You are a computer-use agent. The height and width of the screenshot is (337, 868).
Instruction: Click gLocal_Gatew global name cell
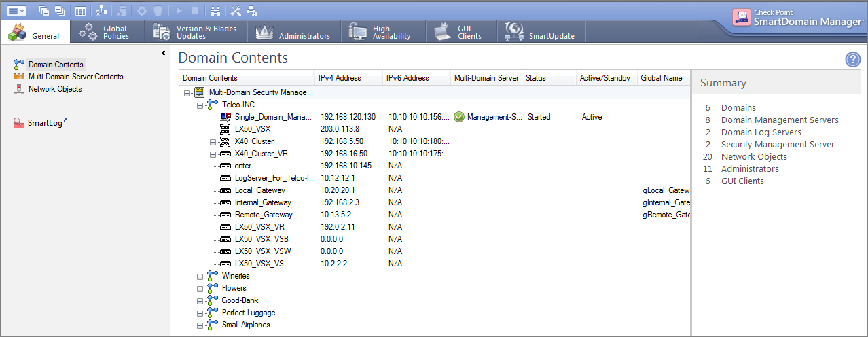click(666, 190)
